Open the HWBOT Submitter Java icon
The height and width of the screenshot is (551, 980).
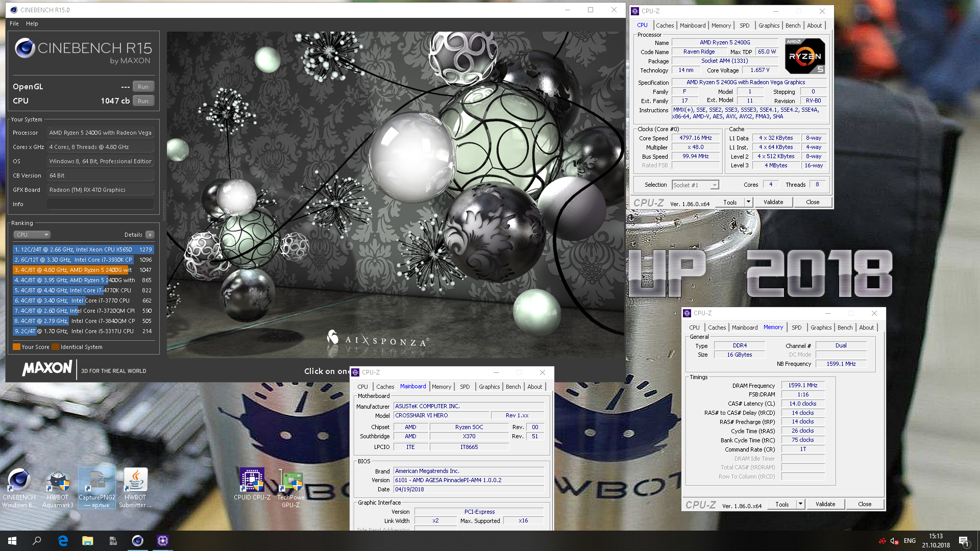click(135, 488)
